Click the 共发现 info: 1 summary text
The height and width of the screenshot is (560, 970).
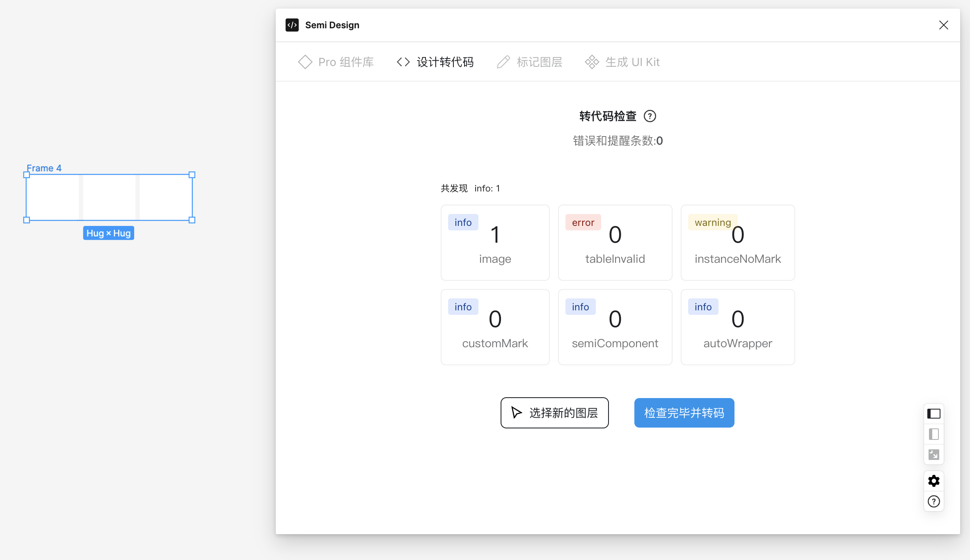tap(470, 188)
